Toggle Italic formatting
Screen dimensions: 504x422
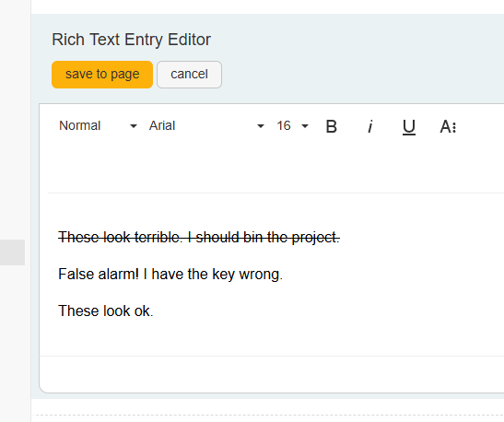[x=370, y=126]
